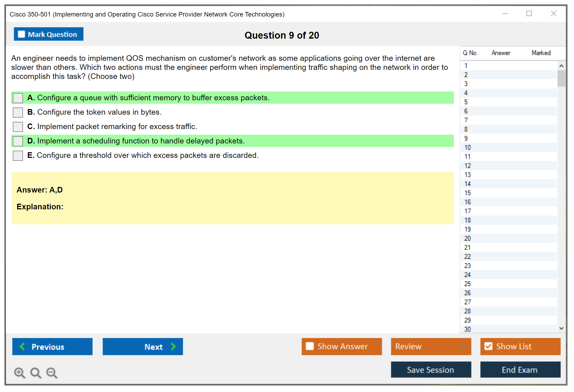The width and height of the screenshot is (574, 392).
Task: Click the Answer column header
Action: click(x=501, y=53)
